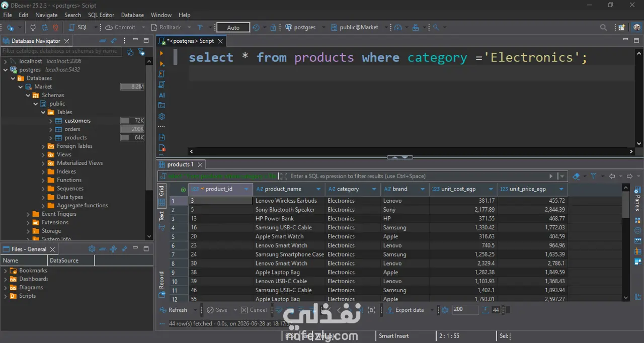Click the Rollback button
644x343 pixels.
[x=166, y=28]
